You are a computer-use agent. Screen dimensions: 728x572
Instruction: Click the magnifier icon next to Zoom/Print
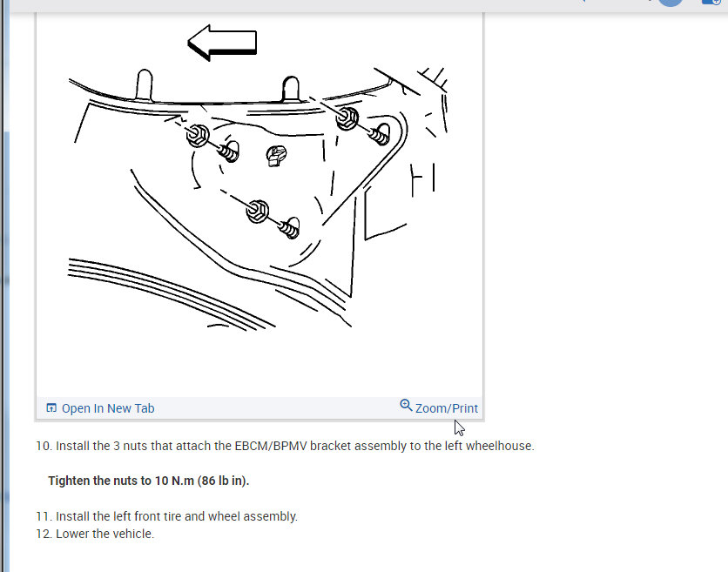[406, 405]
